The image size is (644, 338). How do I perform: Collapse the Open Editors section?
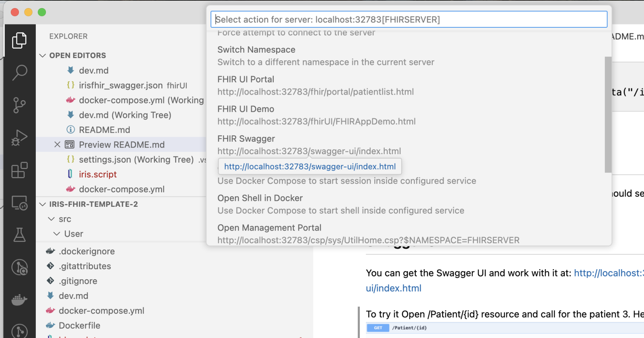[x=43, y=56]
